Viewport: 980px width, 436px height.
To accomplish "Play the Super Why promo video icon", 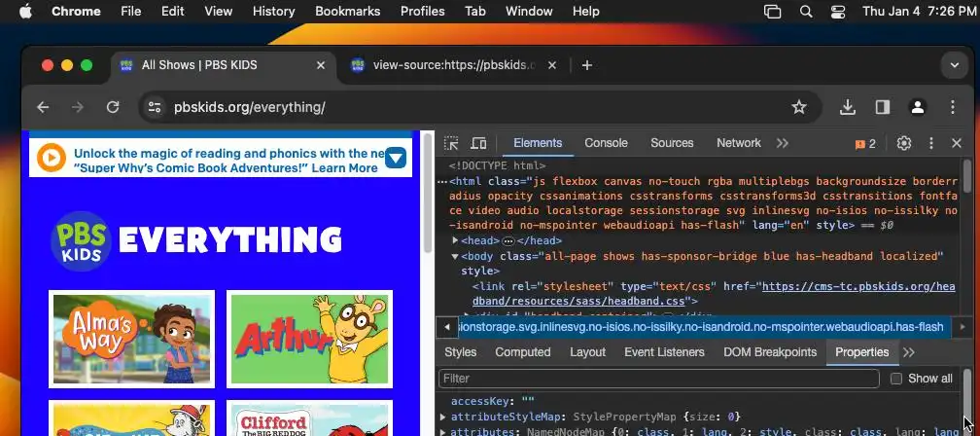I will tap(52, 158).
